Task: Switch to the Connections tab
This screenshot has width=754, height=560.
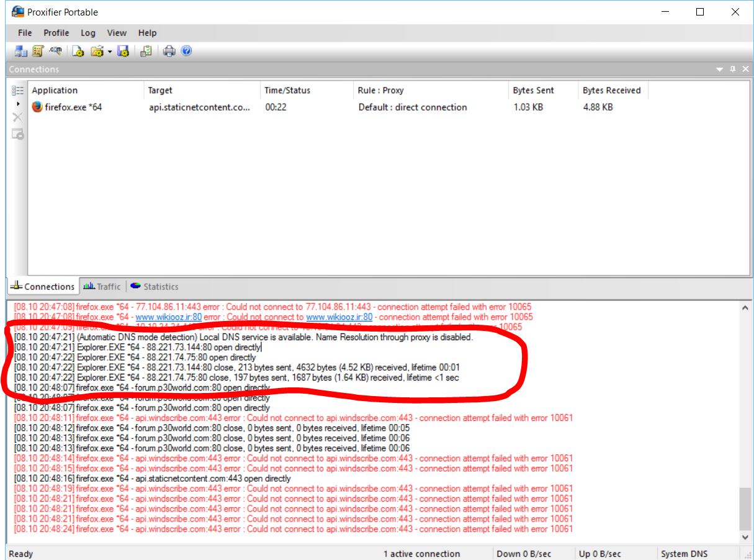Action: click(43, 286)
